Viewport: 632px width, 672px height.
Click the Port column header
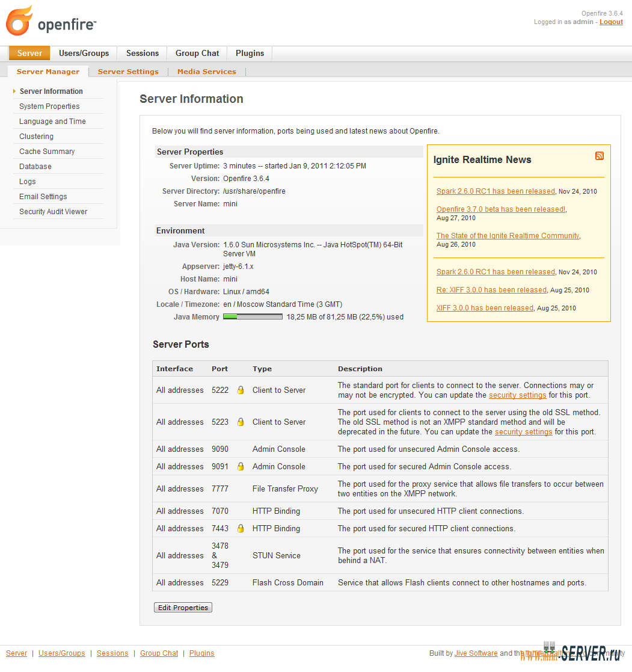tap(220, 369)
